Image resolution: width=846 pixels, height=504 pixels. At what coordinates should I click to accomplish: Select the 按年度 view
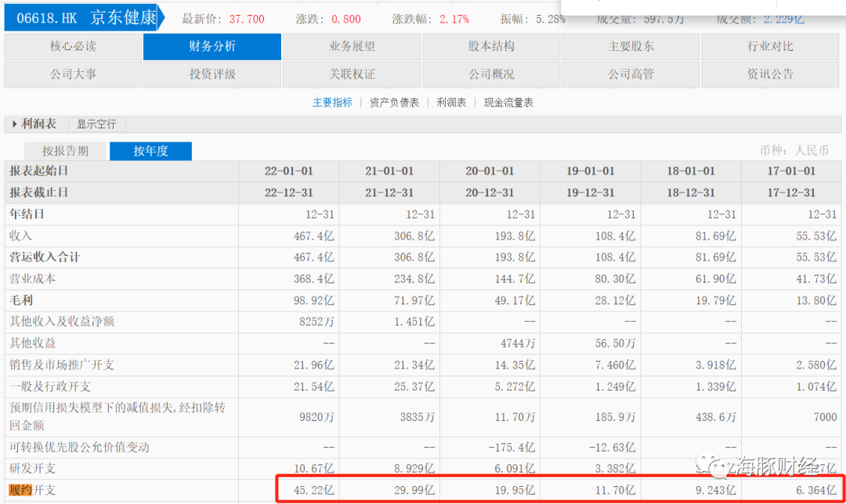[150, 151]
